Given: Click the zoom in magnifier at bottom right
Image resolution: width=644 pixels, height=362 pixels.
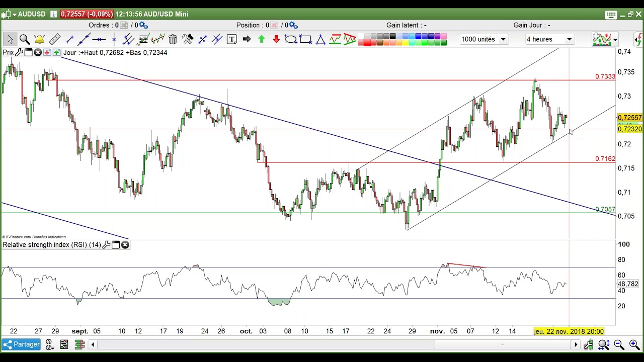Looking at the screenshot, I should [633, 344].
